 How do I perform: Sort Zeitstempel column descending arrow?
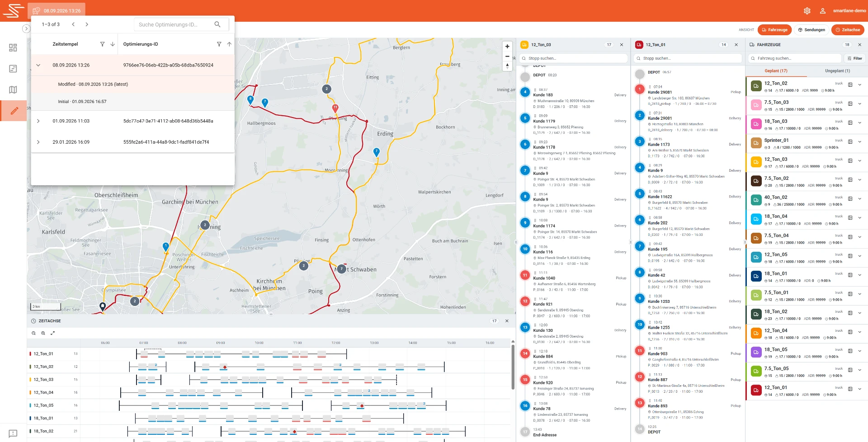click(113, 44)
